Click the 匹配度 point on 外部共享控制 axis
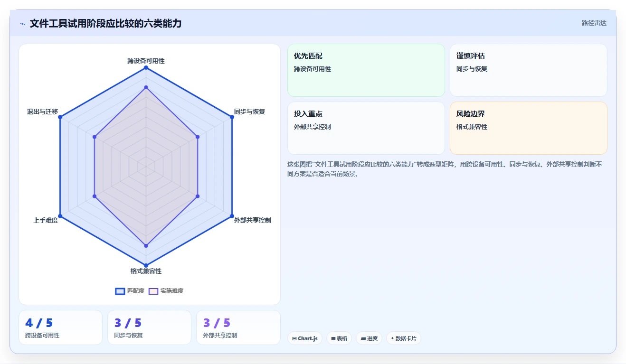626x364 pixels. click(x=232, y=216)
